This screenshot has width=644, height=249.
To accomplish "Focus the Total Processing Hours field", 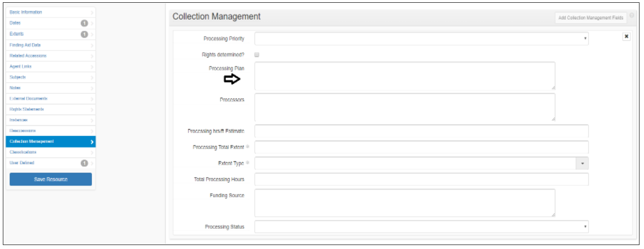I will (421, 179).
